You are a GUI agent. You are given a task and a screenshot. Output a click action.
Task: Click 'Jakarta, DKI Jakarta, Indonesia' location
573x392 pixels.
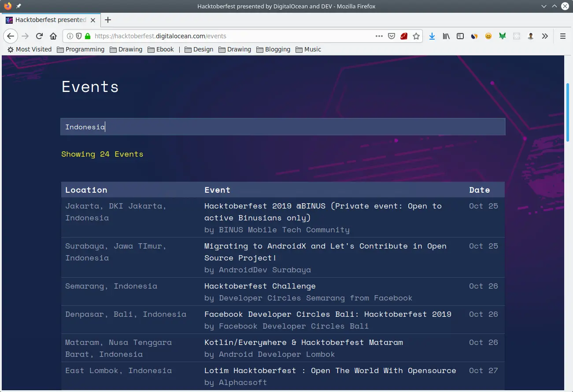coord(116,212)
